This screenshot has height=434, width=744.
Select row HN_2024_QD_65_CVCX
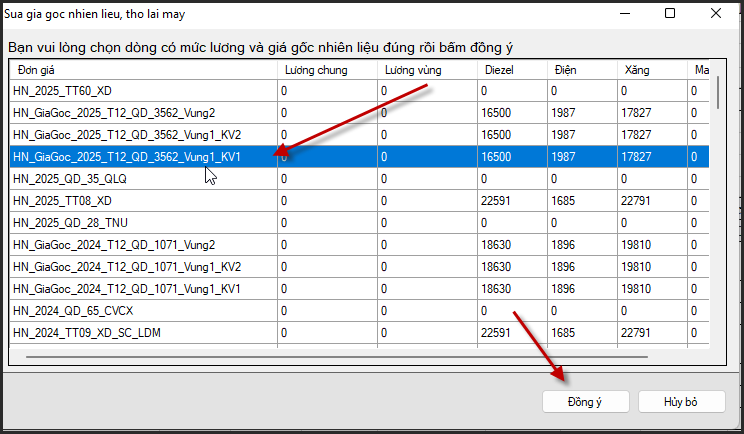coord(76,311)
